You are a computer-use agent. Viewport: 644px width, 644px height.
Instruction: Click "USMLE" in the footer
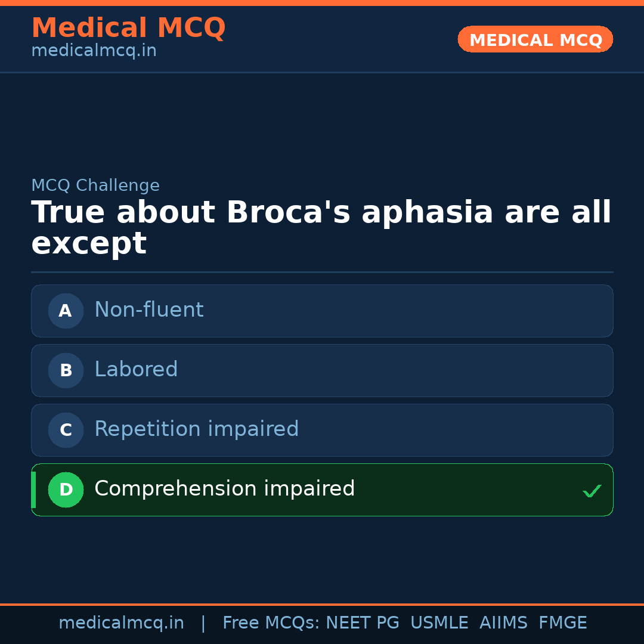(439, 623)
